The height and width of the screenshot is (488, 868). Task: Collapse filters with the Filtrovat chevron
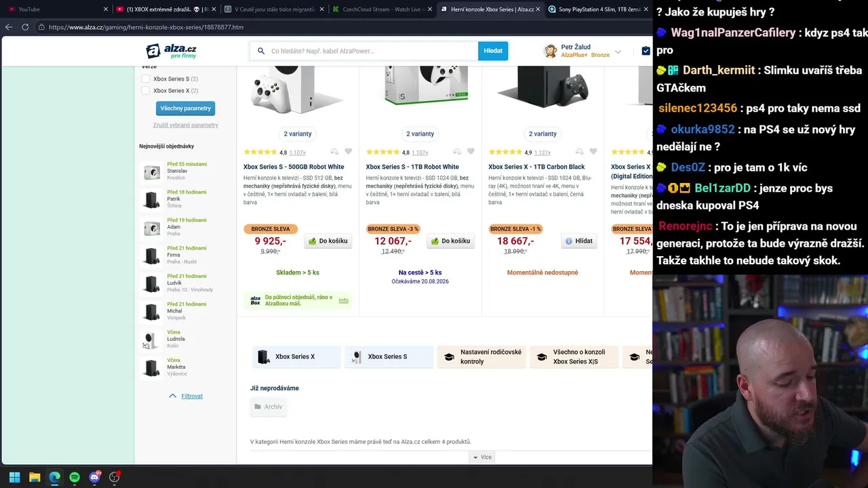click(x=172, y=396)
